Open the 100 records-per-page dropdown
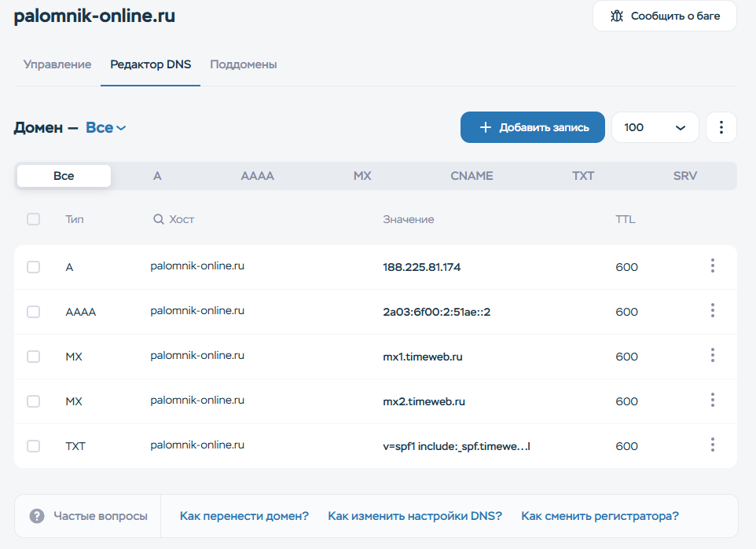 click(655, 127)
